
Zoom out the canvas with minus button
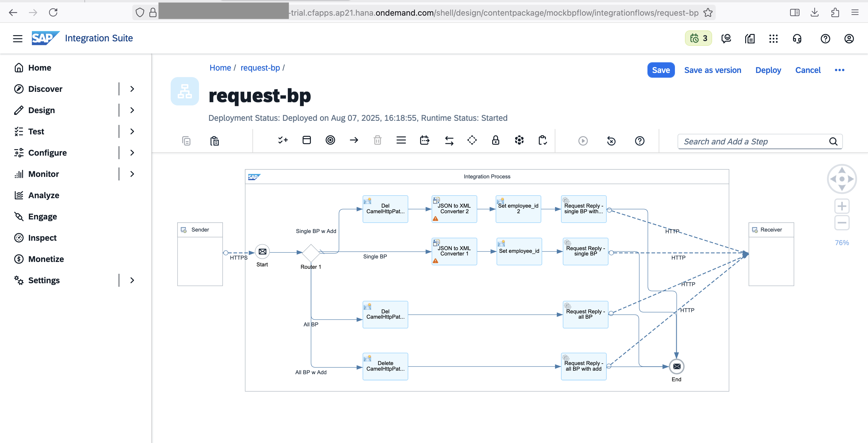pos(841,223)
